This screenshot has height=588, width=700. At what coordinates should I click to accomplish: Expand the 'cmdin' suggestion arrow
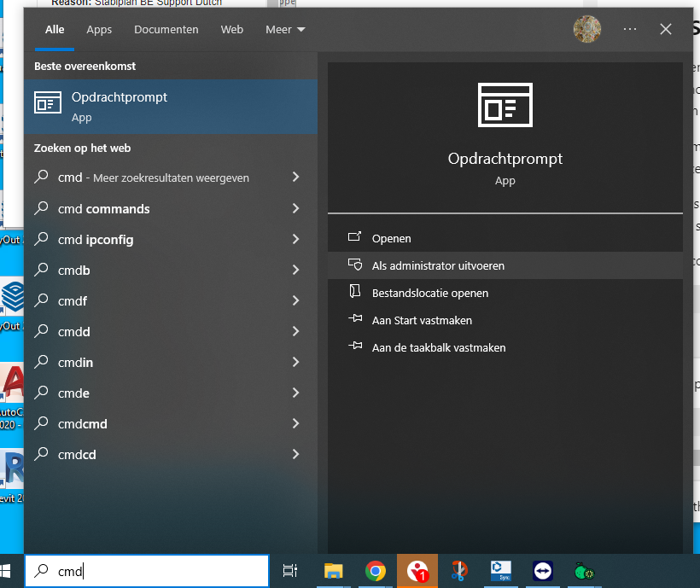295,362
